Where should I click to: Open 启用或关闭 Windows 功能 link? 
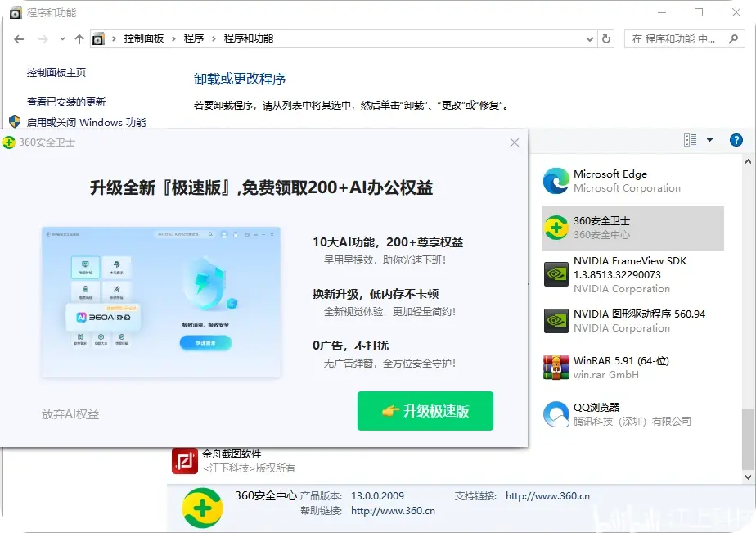pyautogui.click(x=86, y=122)
